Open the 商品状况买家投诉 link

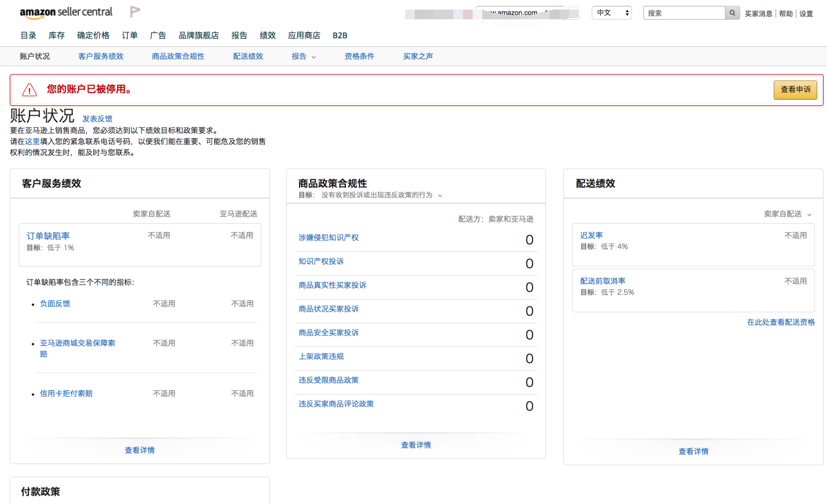(329, 309)
